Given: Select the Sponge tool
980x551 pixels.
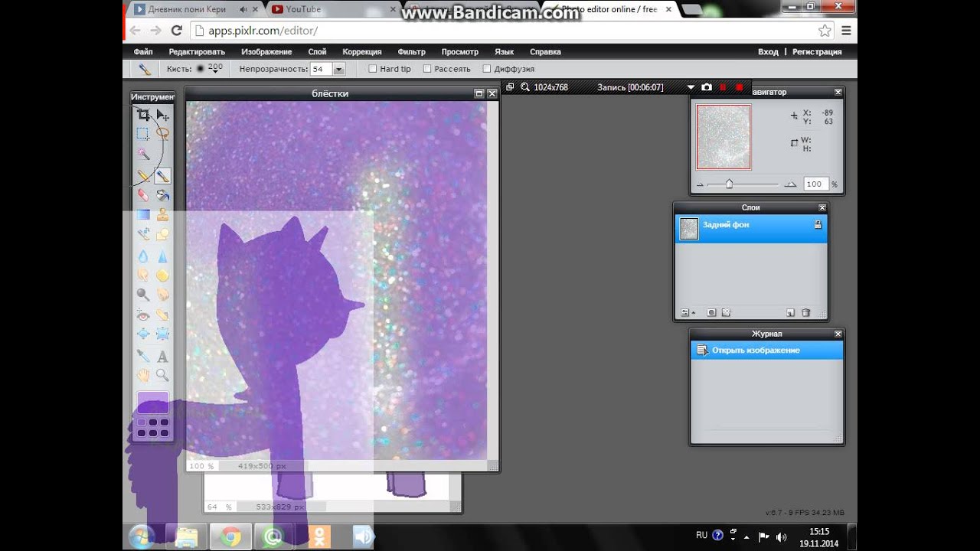Looking at the screenshot, I should pyautogui.click(x=162, y=275).
